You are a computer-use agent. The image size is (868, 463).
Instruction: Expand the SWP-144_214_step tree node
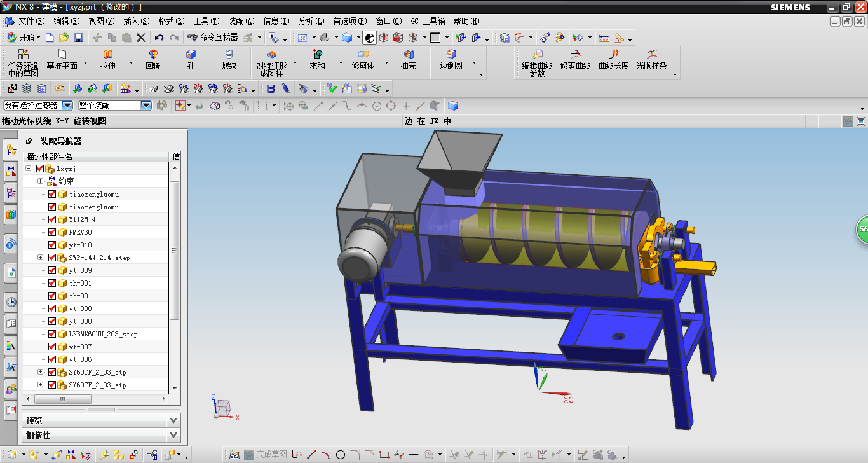(41, 258)
